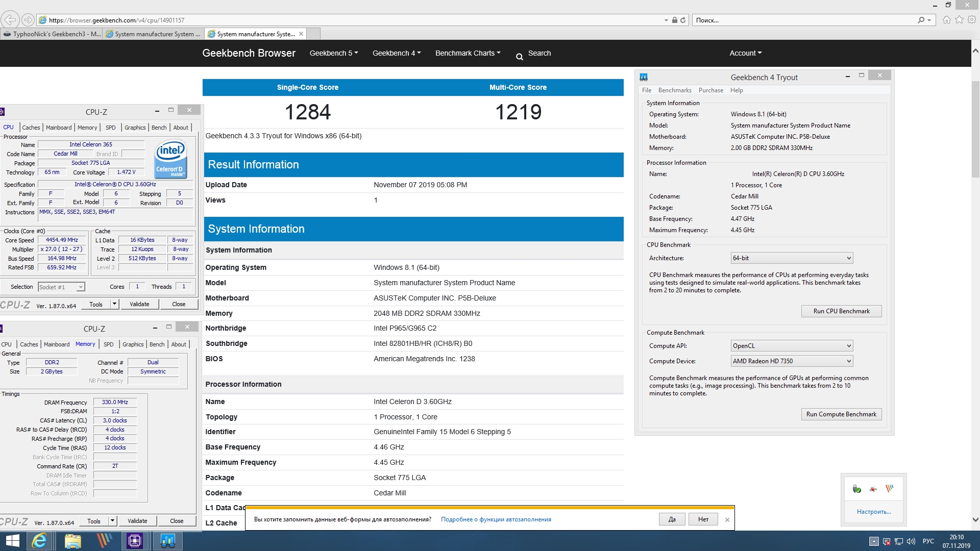The width and height of the screenshot is (980, 551).
Task: Open Internet Explorer from the taskbar
Action: click(39, 541)
